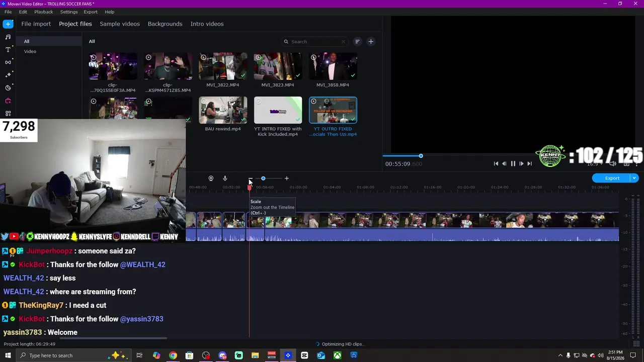This screenshot has height=362, width=644.
Task: Click the system tray volume icon
Action: point(600,355)
